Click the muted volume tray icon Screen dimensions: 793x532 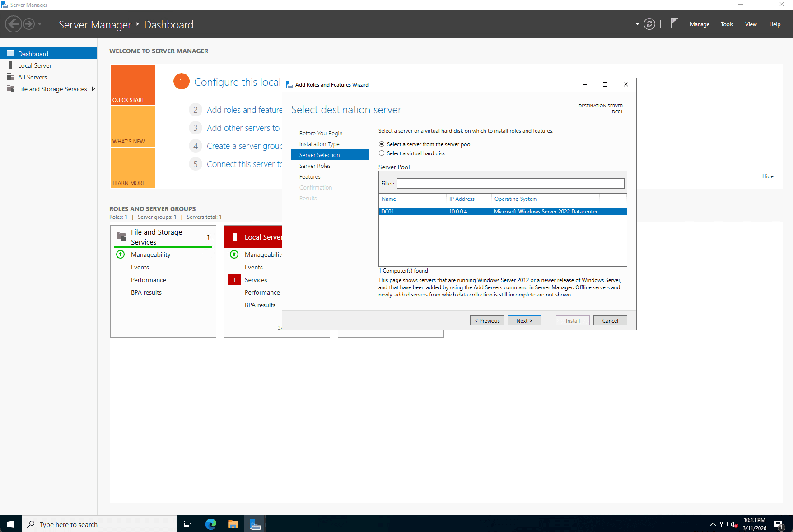[x=735, y=524]
